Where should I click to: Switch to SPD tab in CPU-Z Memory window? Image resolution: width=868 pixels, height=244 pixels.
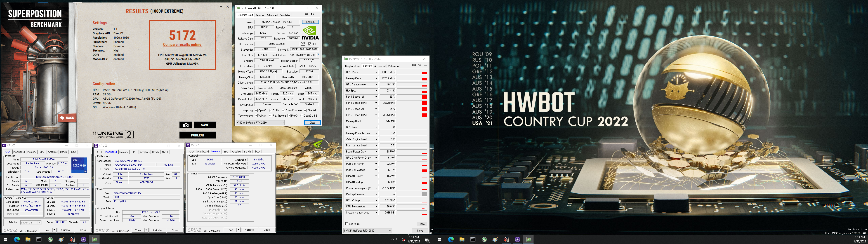coord(226,152)
